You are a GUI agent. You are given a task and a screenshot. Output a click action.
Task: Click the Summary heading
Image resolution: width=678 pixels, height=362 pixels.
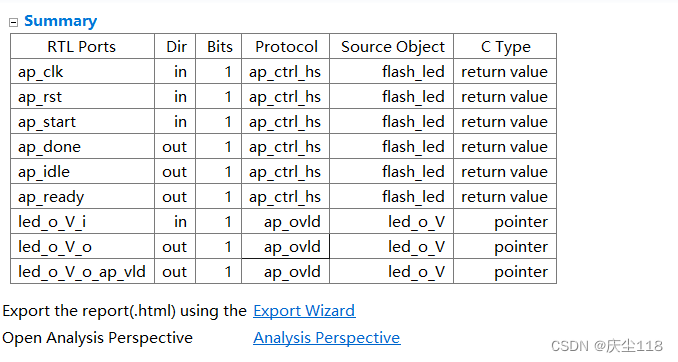coord(61,21)
